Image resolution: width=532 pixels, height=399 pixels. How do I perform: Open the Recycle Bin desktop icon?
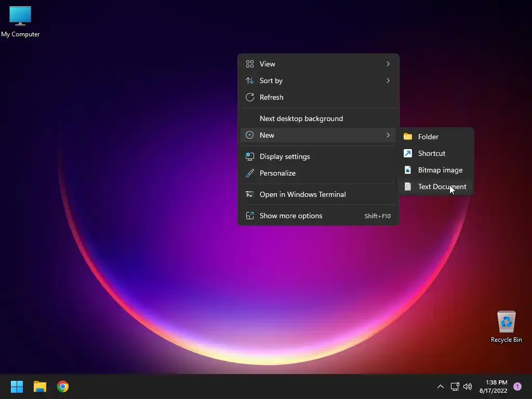506,326
